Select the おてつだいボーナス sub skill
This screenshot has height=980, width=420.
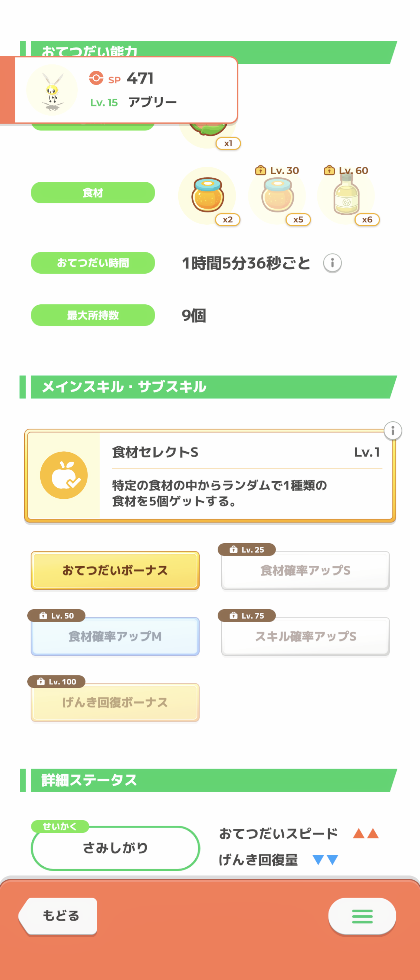coord(115,570)
